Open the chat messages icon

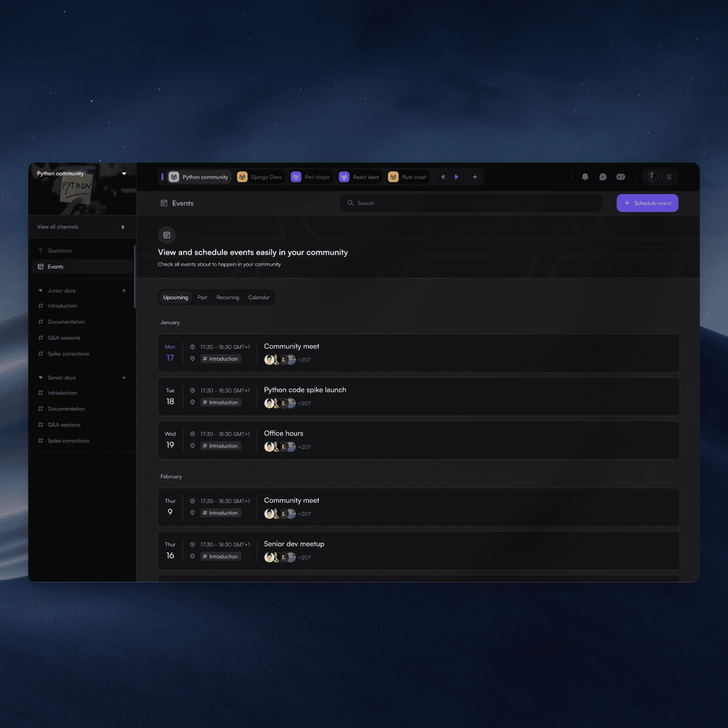tap(602, 177)
